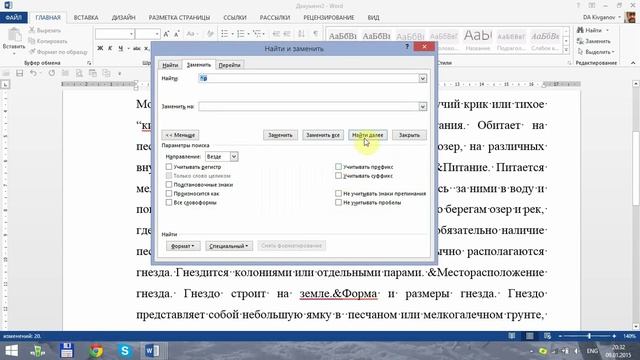Image resolution: width=640 pixels, height=360 pixels.
Task: Switch to the Найти tab in the dialog
Action: (x=170, y=65)
